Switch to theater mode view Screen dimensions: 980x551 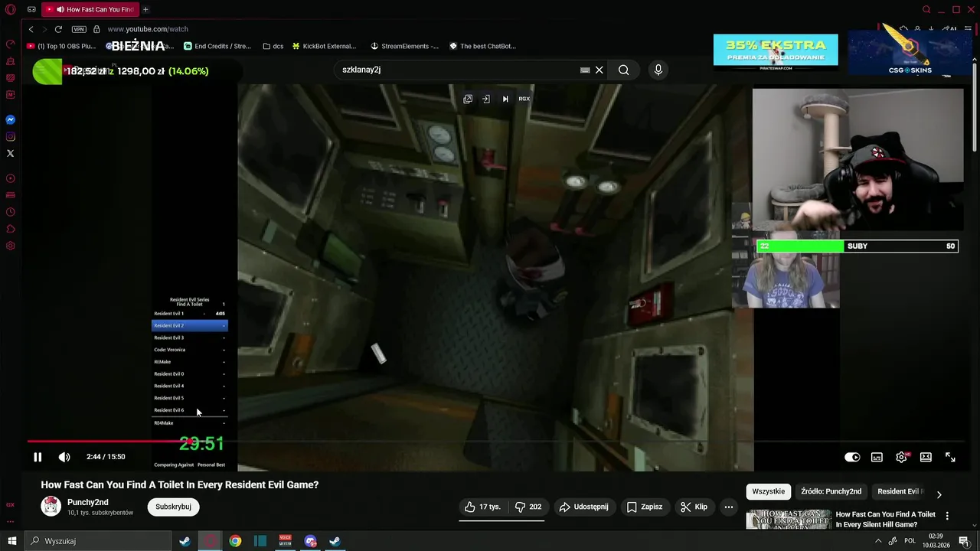tap(926, 457)
